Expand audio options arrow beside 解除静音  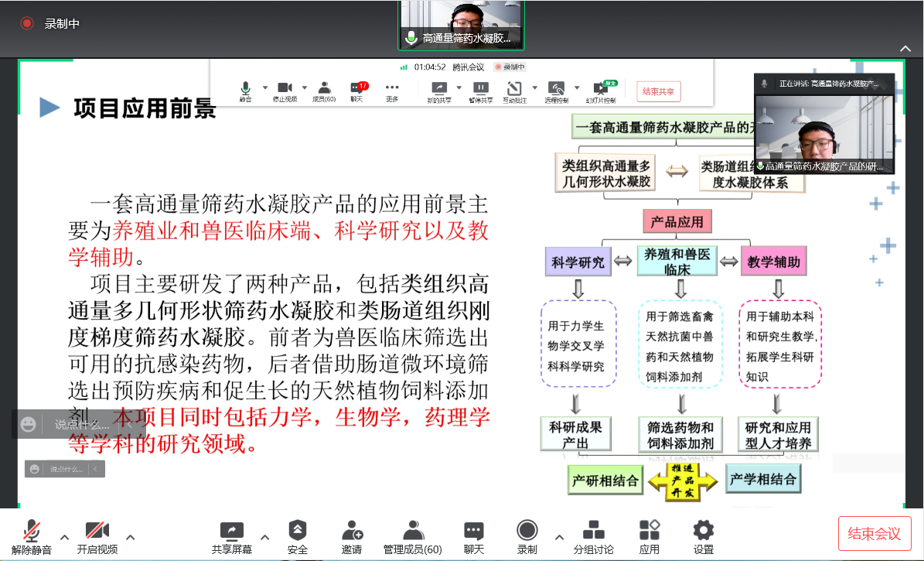(65, 537)
